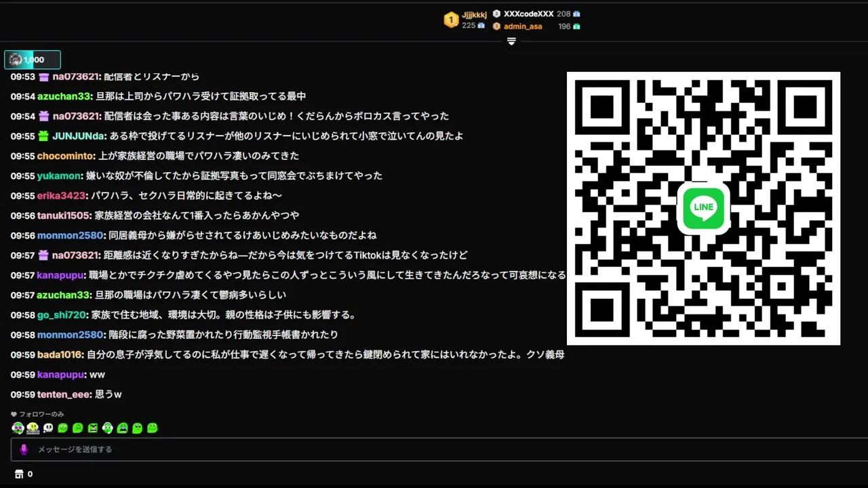Image resolution: width=868 pixels, height=488 pixels.
Task: Open XXXcodeXXX in the leaderboard
Action: [x=528, y=14]
